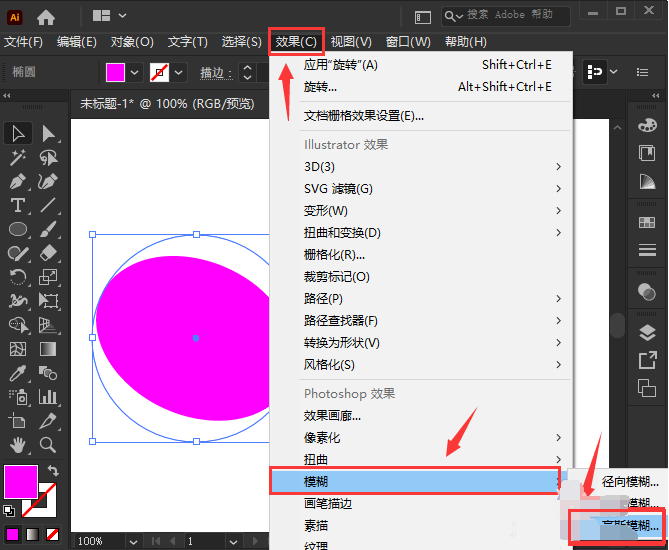Screen dimensions: 669x550
Task: Select the Artboard tool
Action: point(18,421)
